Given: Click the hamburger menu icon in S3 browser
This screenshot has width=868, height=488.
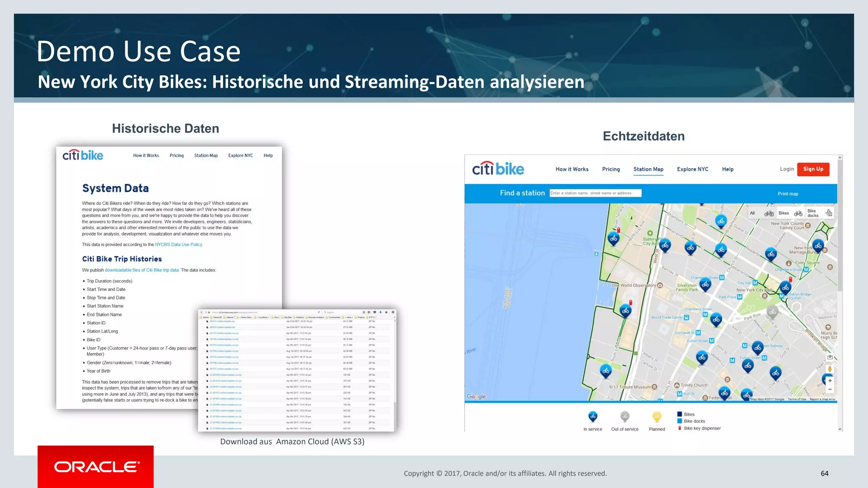Looking at the screenshot, I should (x=393, y=312).
